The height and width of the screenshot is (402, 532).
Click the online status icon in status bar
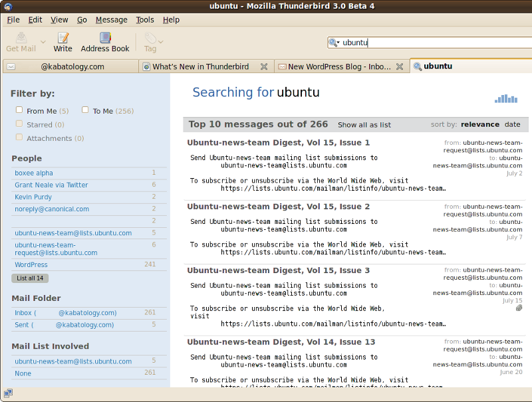(x=8, y=393)
